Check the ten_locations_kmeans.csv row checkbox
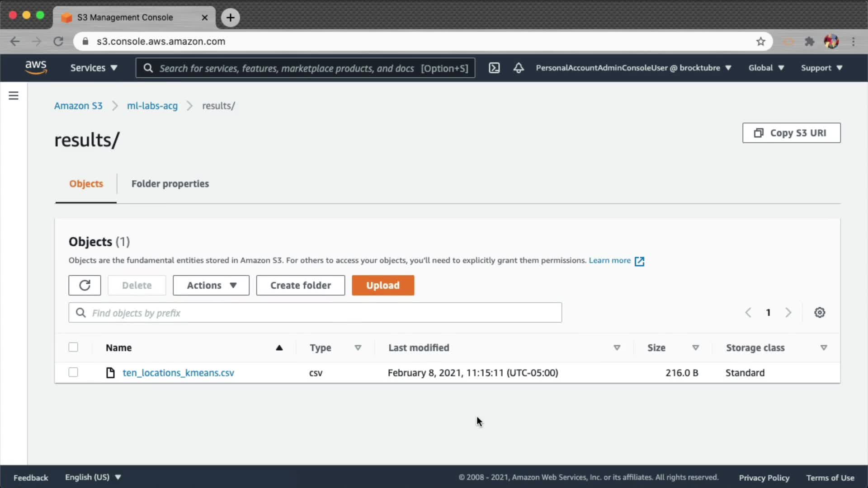Viewport: 868px width, 488px height. [x=73, y=372]
